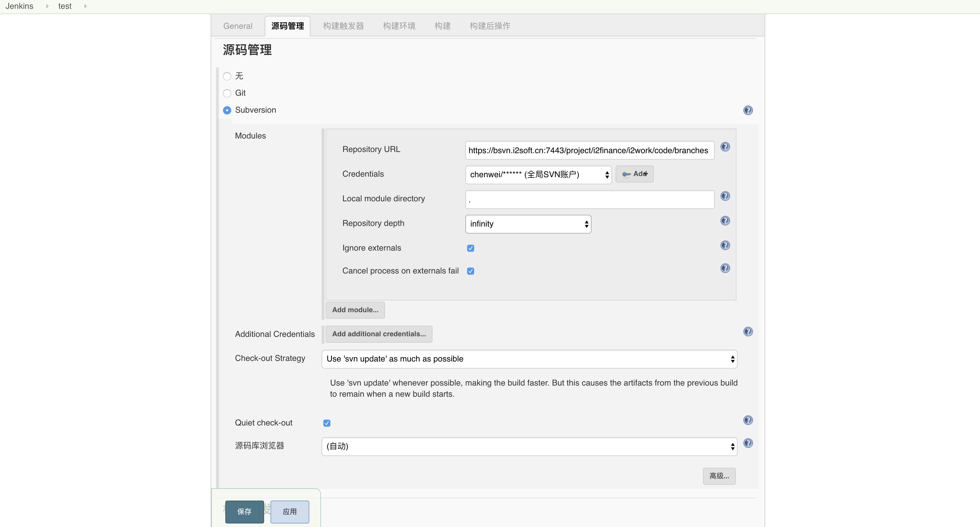The image size is (980, 527).
Task: Switch to the 构建触发器 tab
Action: coord(343,26)
